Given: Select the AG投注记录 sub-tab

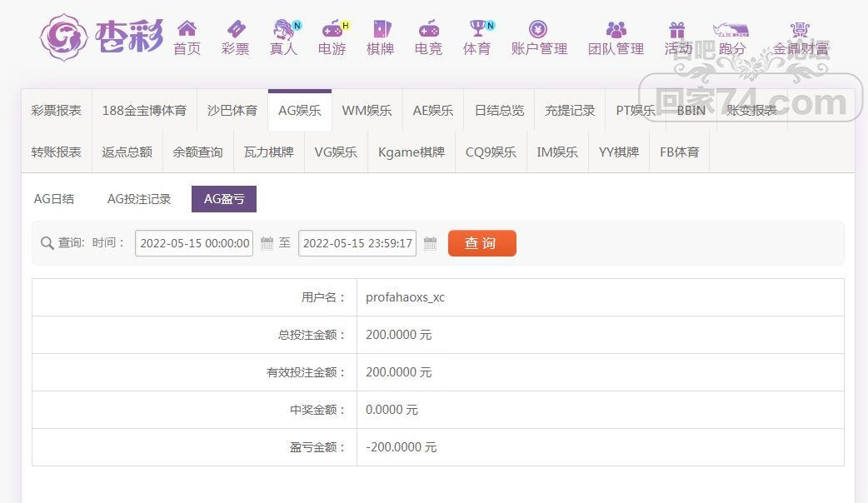Looking at the screenshot, I should (x=139, y=199).
